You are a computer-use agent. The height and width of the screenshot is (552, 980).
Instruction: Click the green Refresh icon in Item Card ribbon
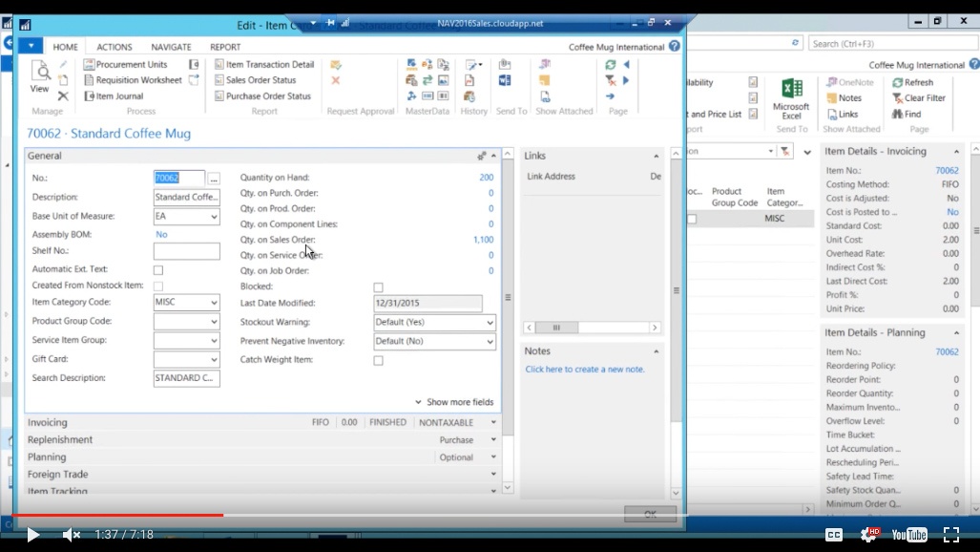[611, 64]
